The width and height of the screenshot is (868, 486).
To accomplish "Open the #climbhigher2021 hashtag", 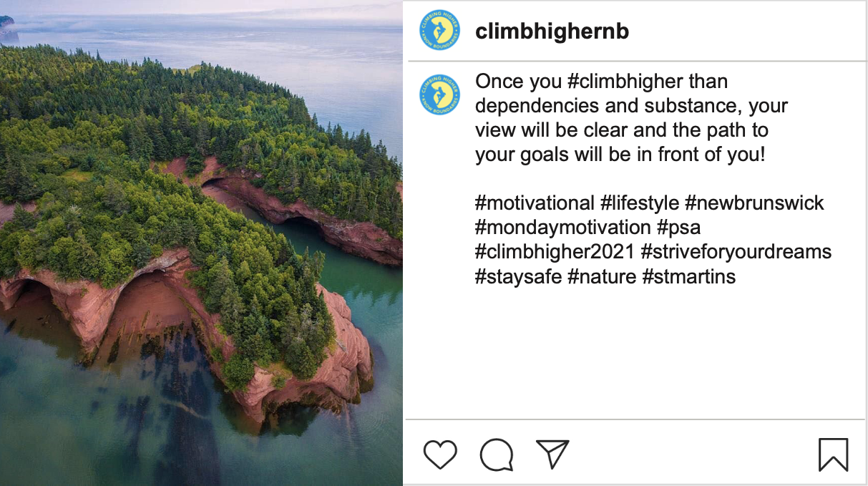I will (555, 252).
